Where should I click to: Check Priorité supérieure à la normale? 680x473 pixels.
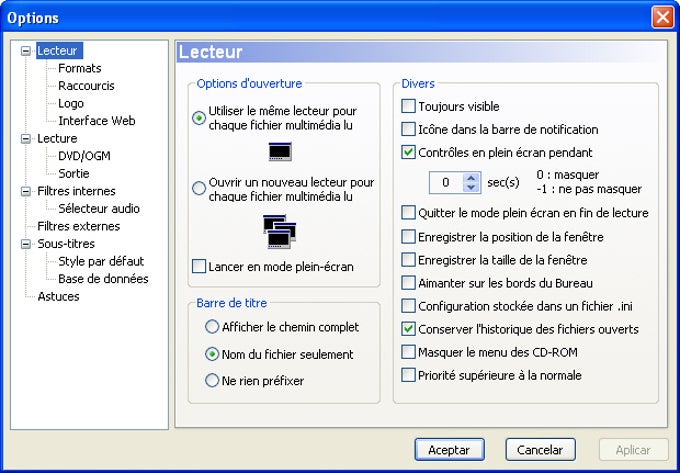pyautogui.click(x=408, y=375)
